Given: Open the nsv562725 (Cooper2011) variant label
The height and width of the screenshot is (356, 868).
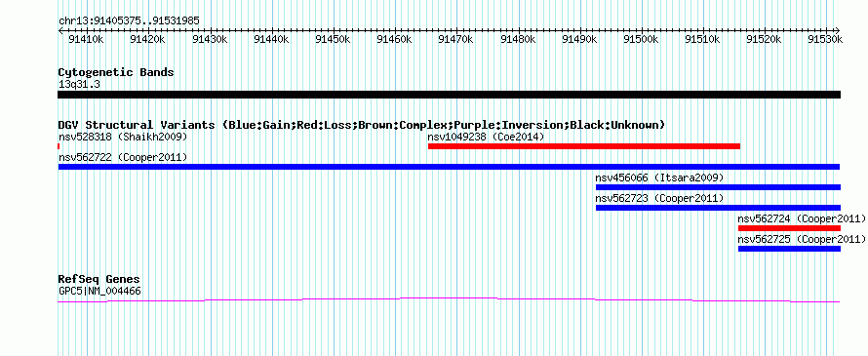Looking at the screenshot, I should (802, 239).
